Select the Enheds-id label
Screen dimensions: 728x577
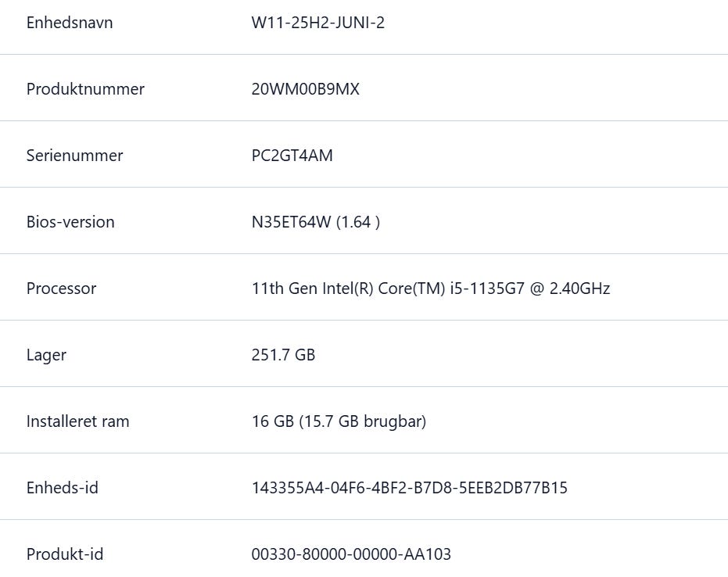point(63,487)
